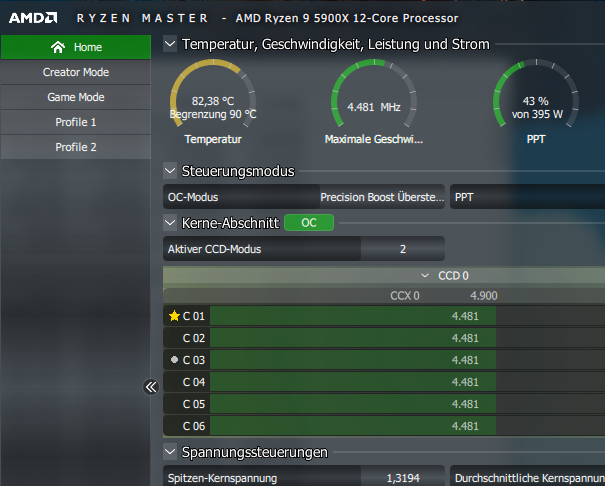Image resolution: width=605 pixels, height=486 pixels.
Task: Collapse the Steuerungsmodus section
Action: (x=170, y=171)
